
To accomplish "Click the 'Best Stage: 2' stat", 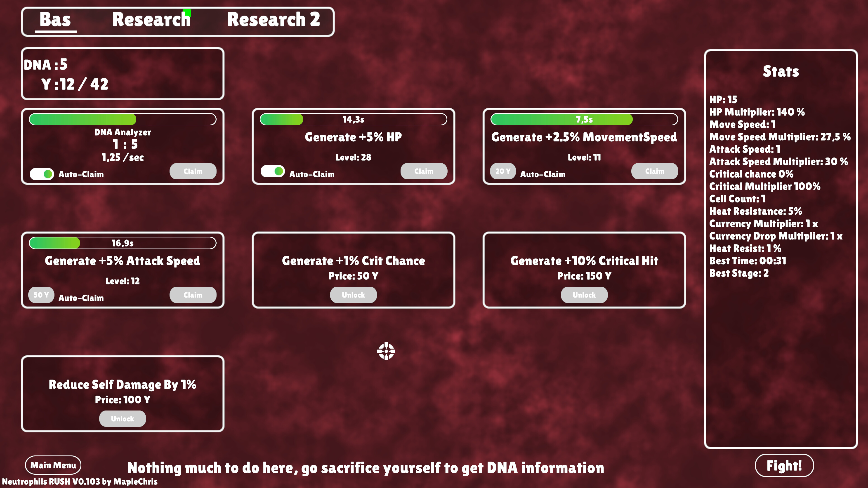I will 739,273.
